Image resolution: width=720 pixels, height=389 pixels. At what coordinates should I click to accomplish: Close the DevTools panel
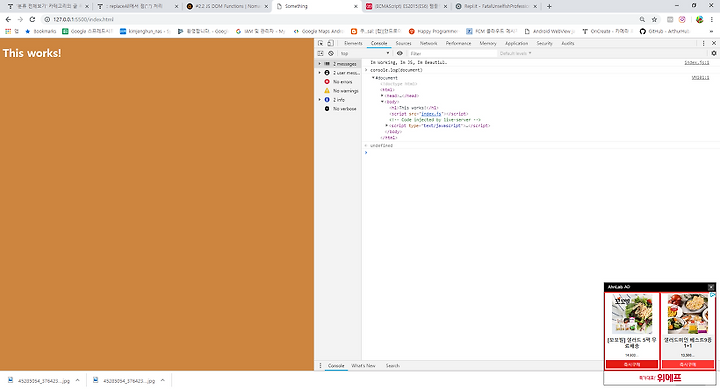[714, 43]
